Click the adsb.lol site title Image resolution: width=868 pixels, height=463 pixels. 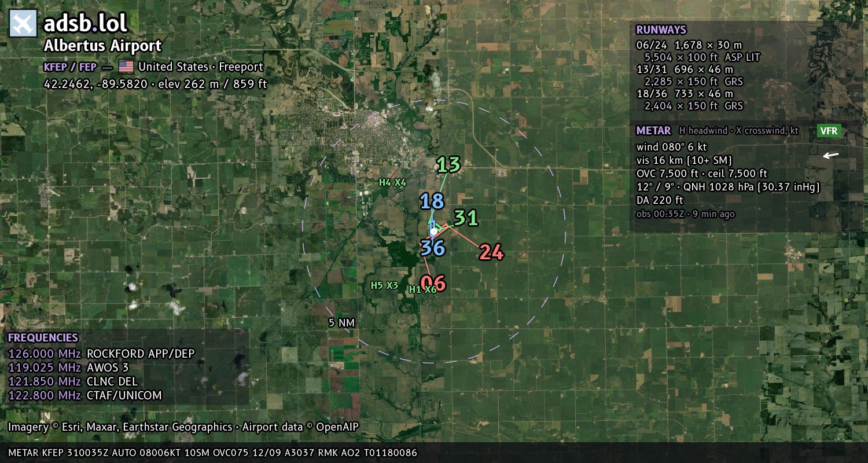[x=85, y=24]
